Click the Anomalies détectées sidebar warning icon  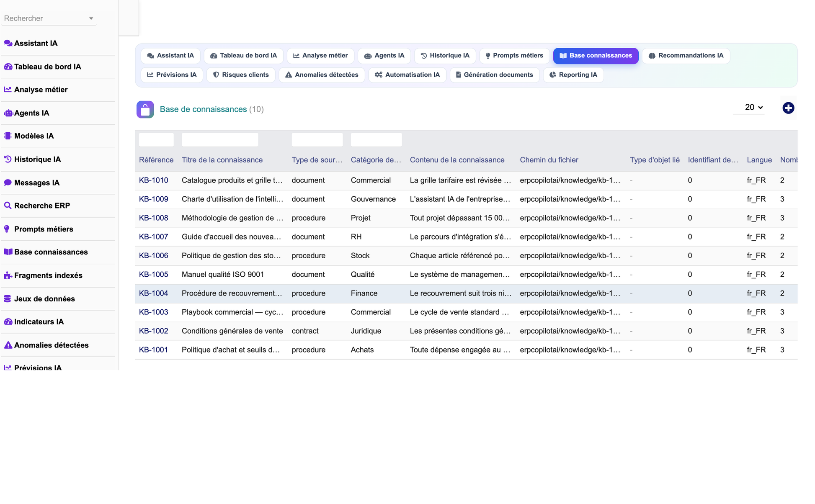point(8,345)
